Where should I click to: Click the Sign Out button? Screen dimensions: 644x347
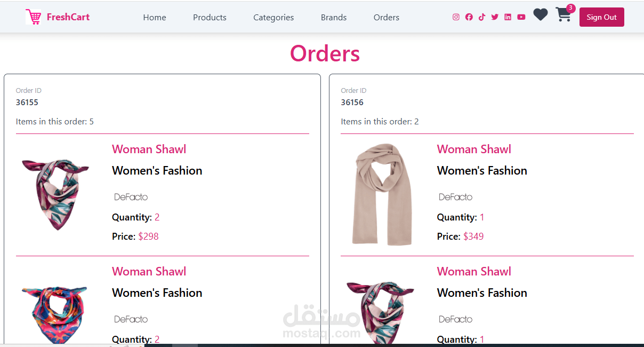(x=602, y=17)
